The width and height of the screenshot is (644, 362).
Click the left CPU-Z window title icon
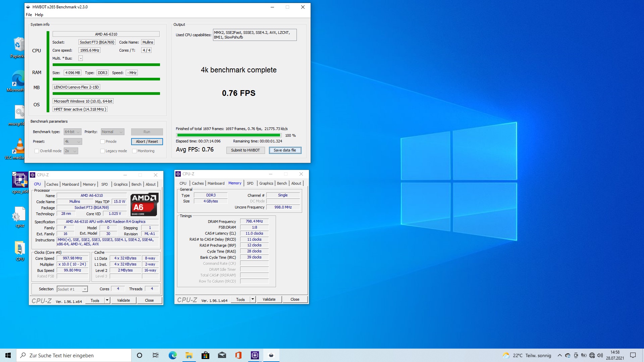(x=33, y=175)
